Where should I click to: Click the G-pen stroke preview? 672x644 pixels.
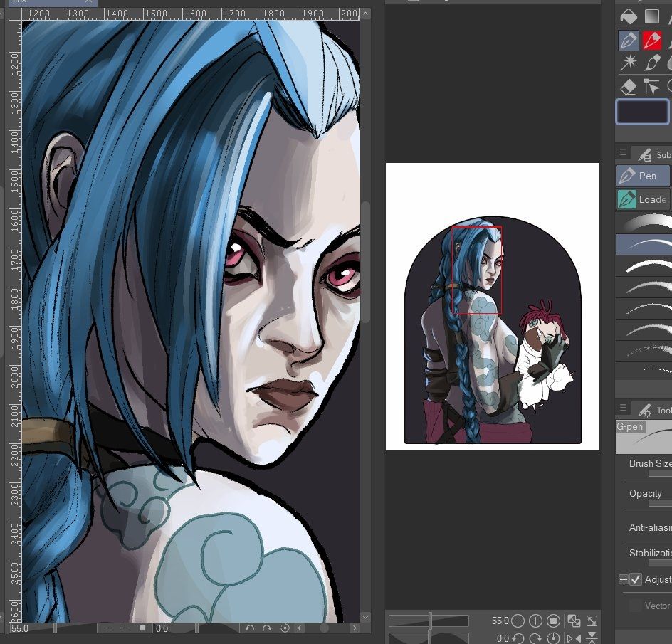tap(644, 437)
